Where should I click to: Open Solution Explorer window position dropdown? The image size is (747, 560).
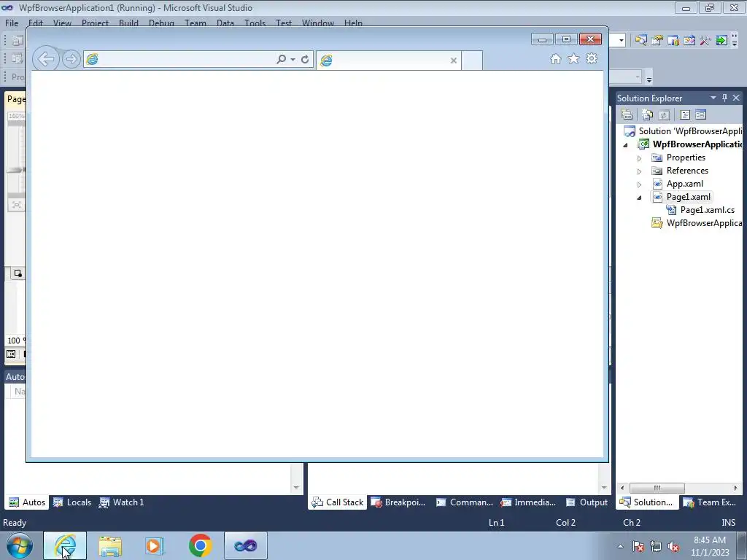click(x=713, y=98)
